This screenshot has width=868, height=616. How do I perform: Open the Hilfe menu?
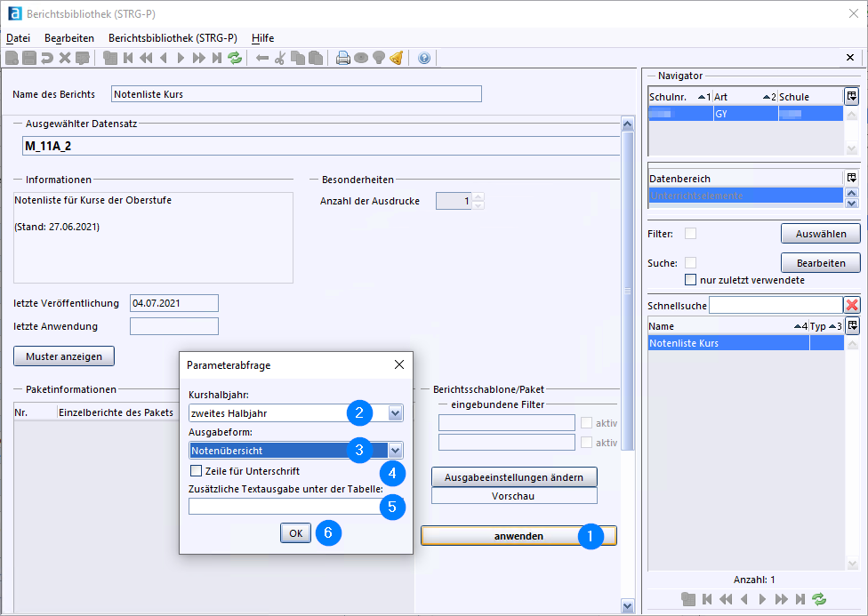point(263,37)
